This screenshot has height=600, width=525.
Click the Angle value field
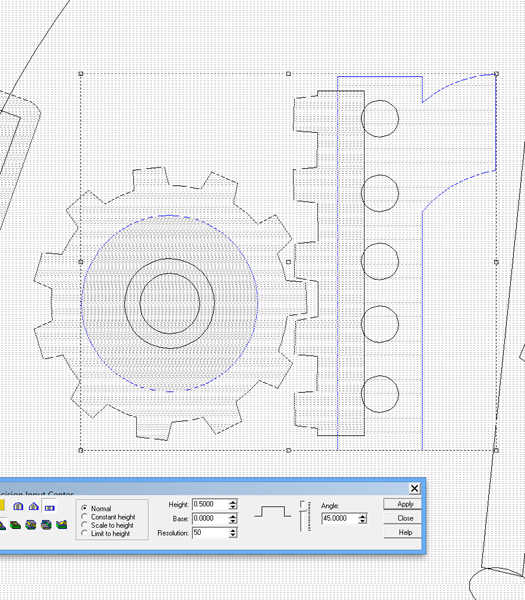tap(340, 518)
